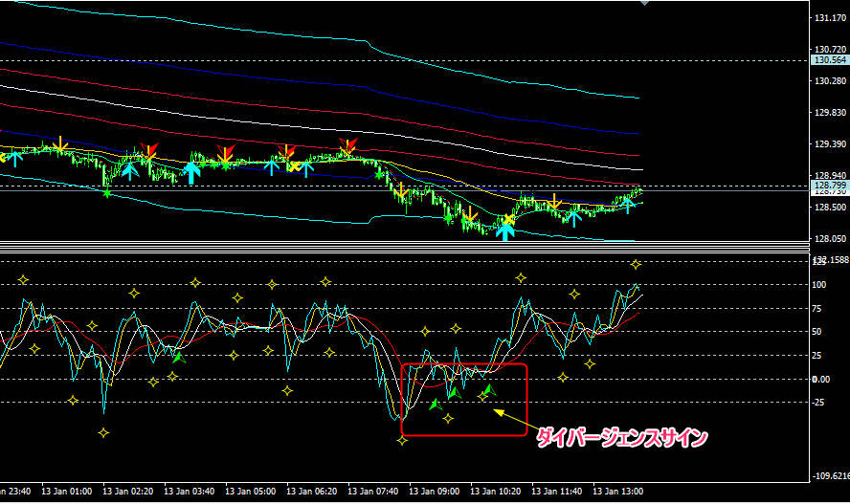850x504 pixels.
Task: Select the yellow star next to the 125 oscillator level
Action: [636, 264]
